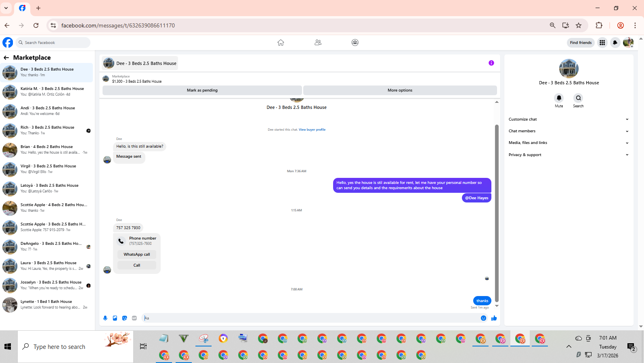The width and height of the screenshot is (644, 363).
Task: Click the chat message scrollbar
Action: coord(497,213)
